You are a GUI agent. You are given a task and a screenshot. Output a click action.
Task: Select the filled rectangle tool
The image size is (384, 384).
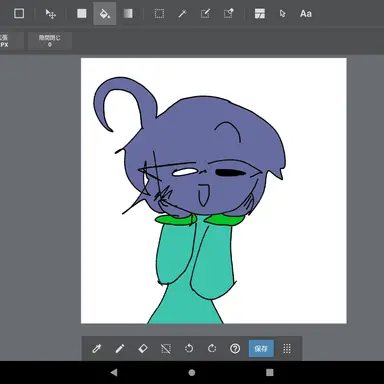[x=82, y=14]
